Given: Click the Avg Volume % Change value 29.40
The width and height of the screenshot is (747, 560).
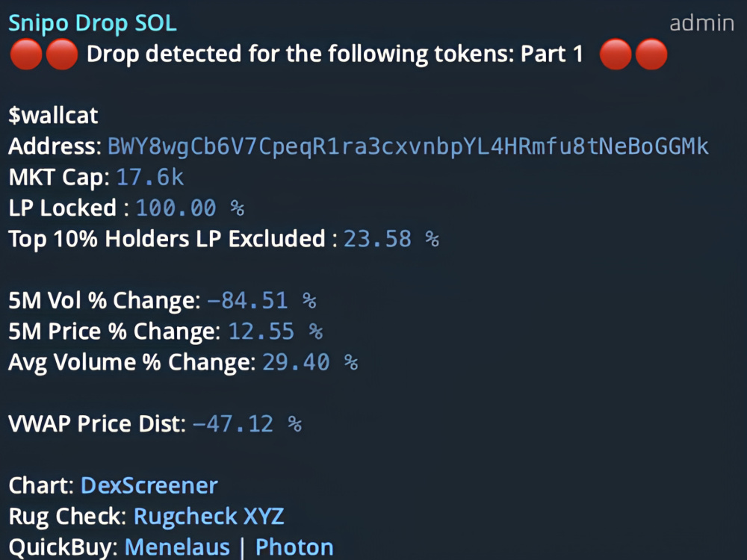Looking at the screenshot, I should [x=296, y=362].
